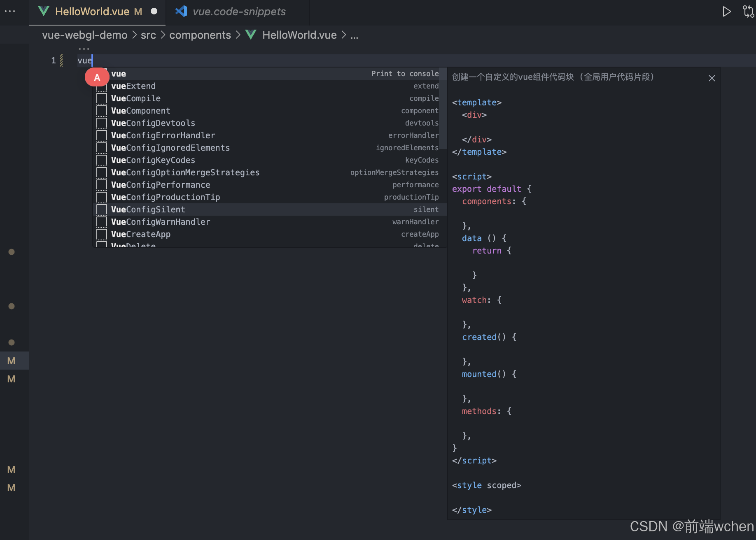Click components folder in the breadcrumb
756x540 pixels.
200,35
